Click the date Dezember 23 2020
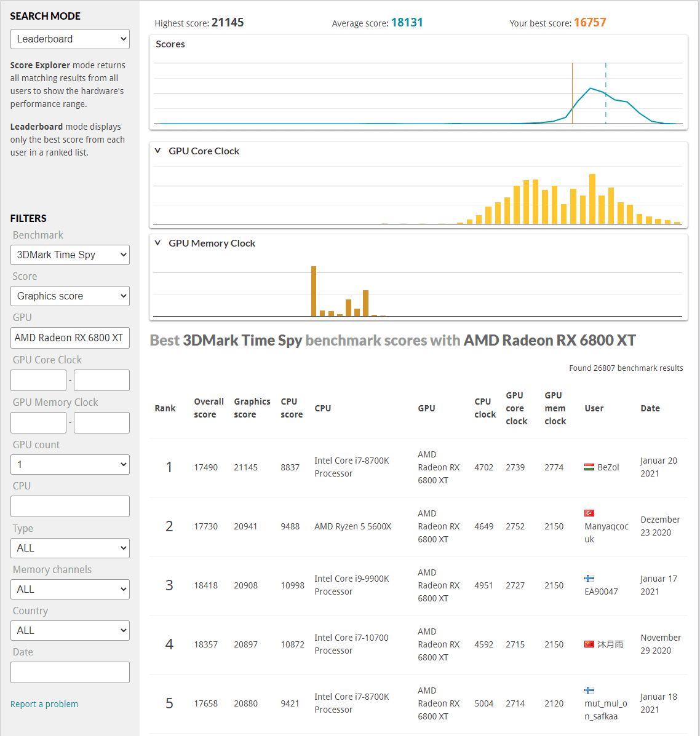Viewport: 700px width, 736px height. click(660, 526)
